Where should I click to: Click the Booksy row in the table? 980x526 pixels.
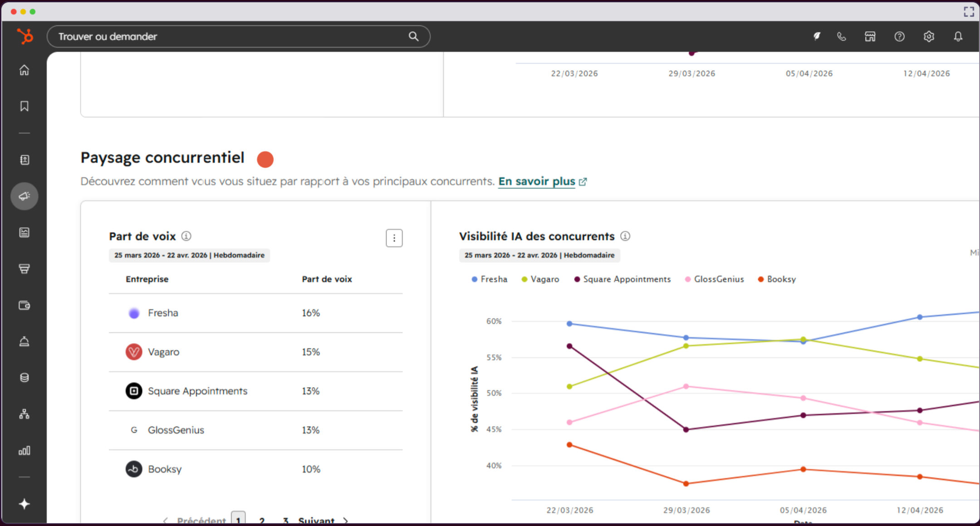click(x=256, y=469)
